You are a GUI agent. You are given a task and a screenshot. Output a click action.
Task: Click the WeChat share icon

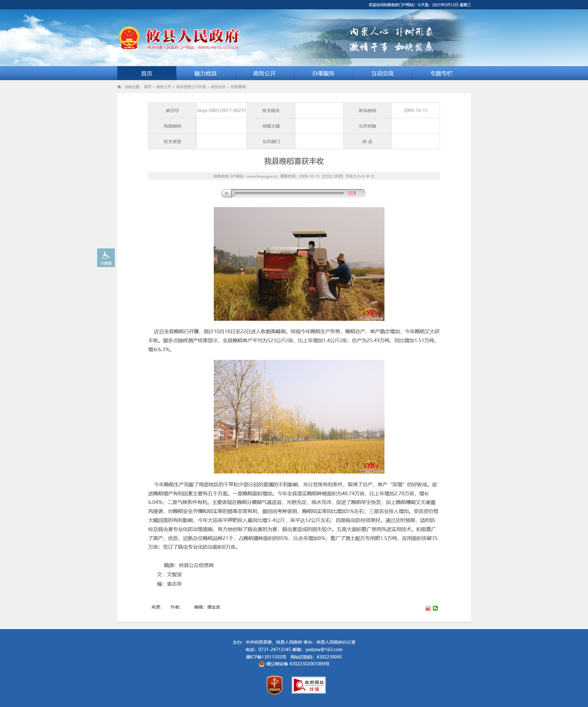point(435,608)
